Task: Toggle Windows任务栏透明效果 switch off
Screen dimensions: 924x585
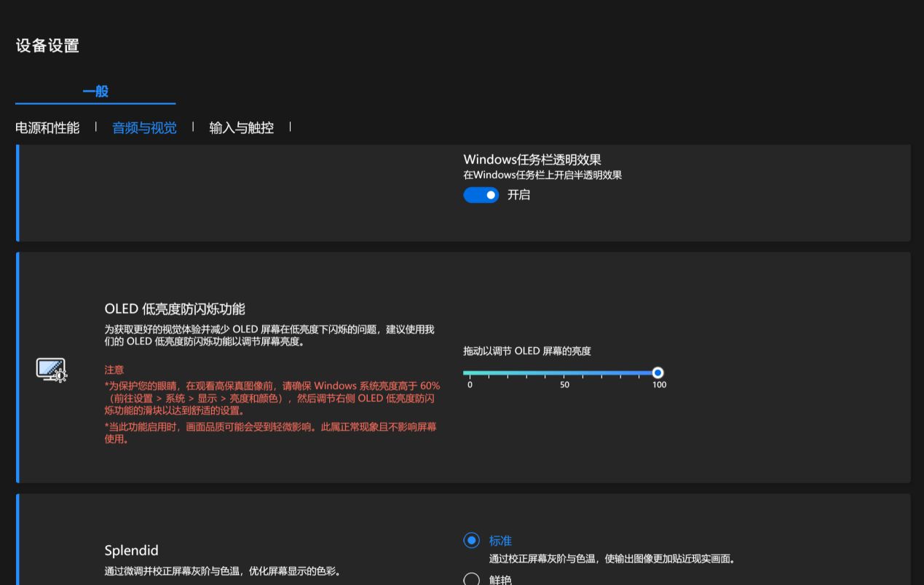Action: coord(481,195)
